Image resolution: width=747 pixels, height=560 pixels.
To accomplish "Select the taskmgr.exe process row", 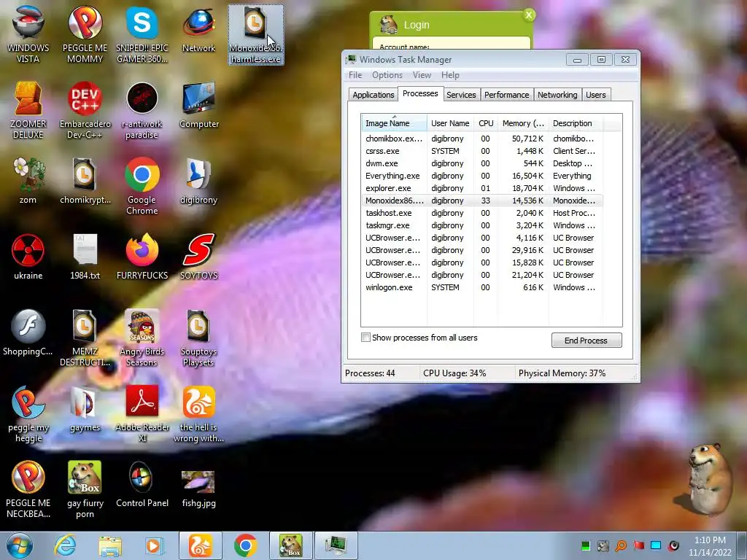I will [481, 225].
